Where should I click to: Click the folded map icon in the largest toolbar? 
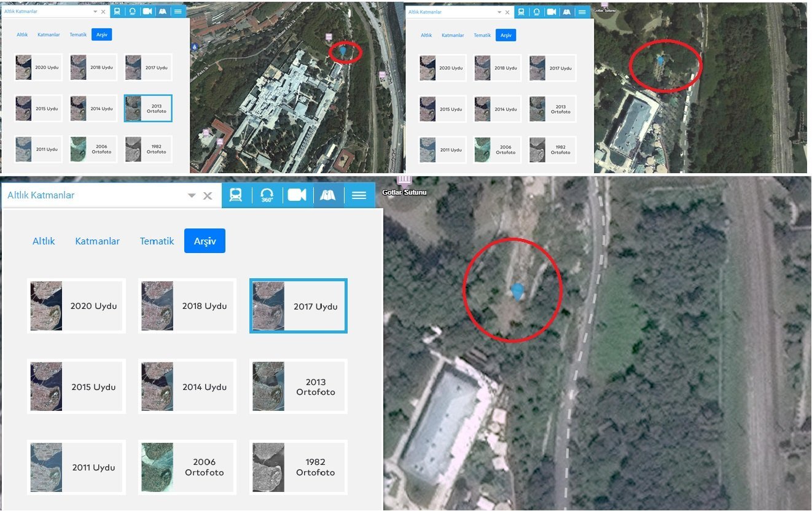point(327,195)
